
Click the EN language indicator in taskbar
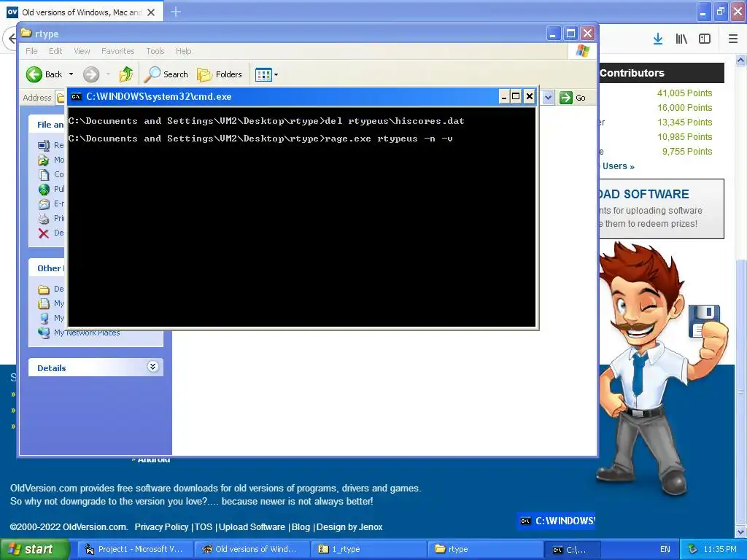click(x=665, y=550)
